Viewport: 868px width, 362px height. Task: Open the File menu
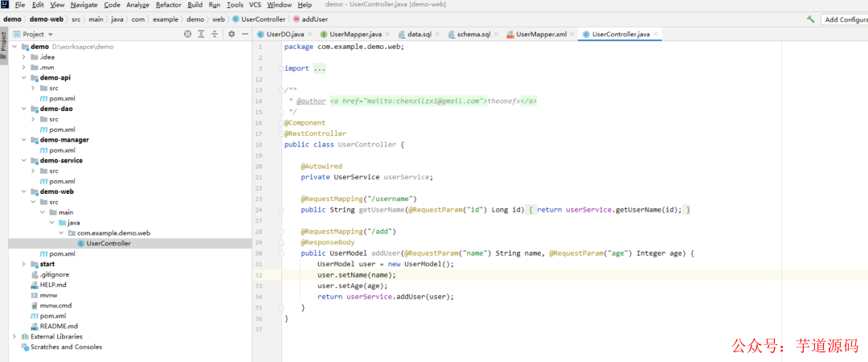coord(20,5)
